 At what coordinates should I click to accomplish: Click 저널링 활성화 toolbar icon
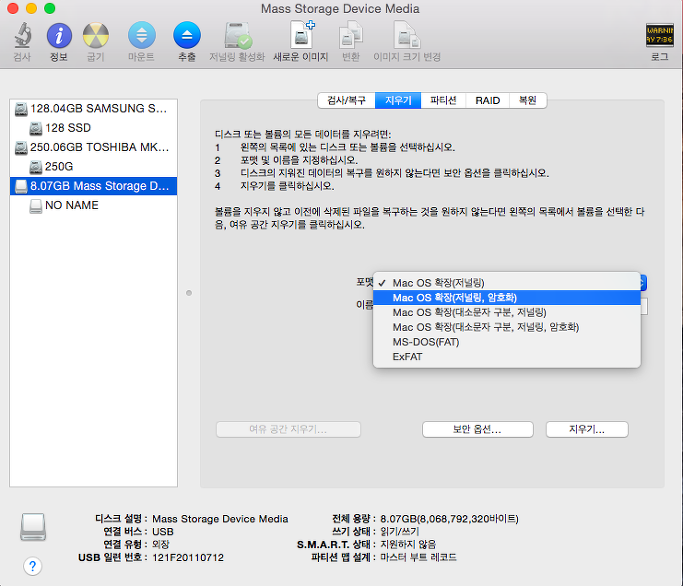click(237, 35)
